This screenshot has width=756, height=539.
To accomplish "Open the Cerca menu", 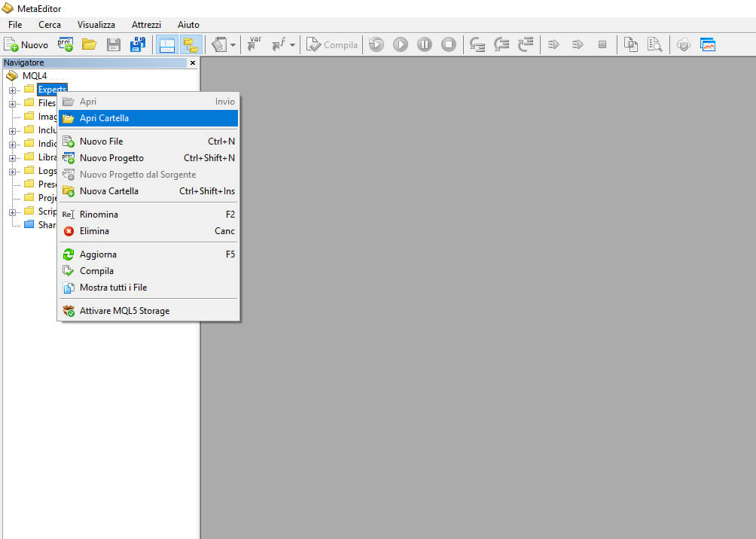I will tap(50, 25).
